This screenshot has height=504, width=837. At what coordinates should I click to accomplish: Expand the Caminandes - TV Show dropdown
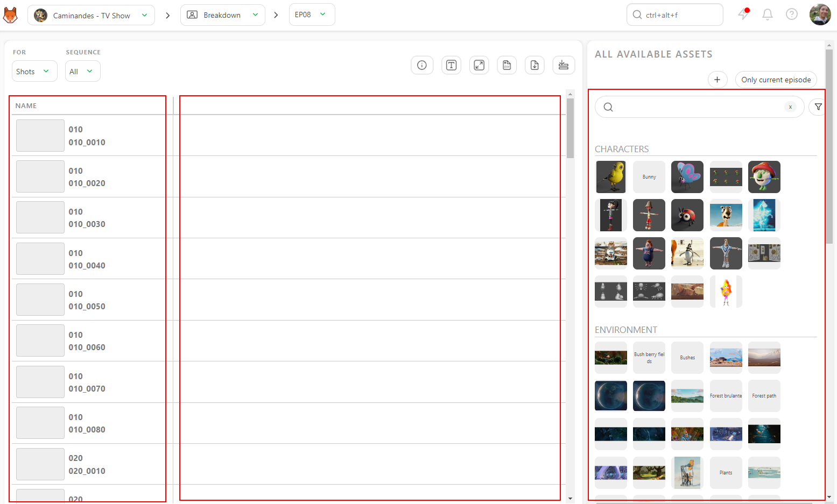[x=91, y=15]
